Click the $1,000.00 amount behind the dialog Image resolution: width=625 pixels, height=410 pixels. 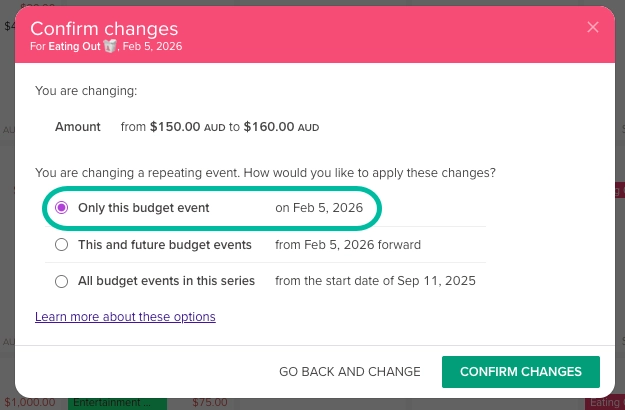(x=33, y=403)
